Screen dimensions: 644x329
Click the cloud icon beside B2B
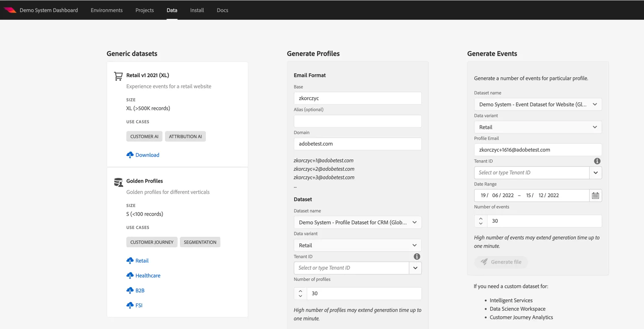tap(130, 290)
